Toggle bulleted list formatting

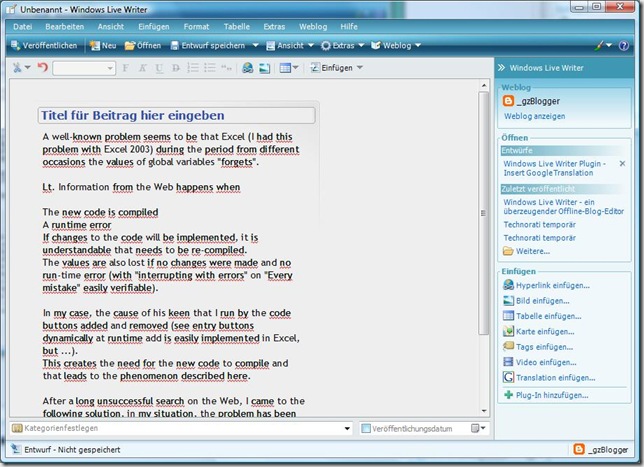pyautogui.click(x=209, y=67)
